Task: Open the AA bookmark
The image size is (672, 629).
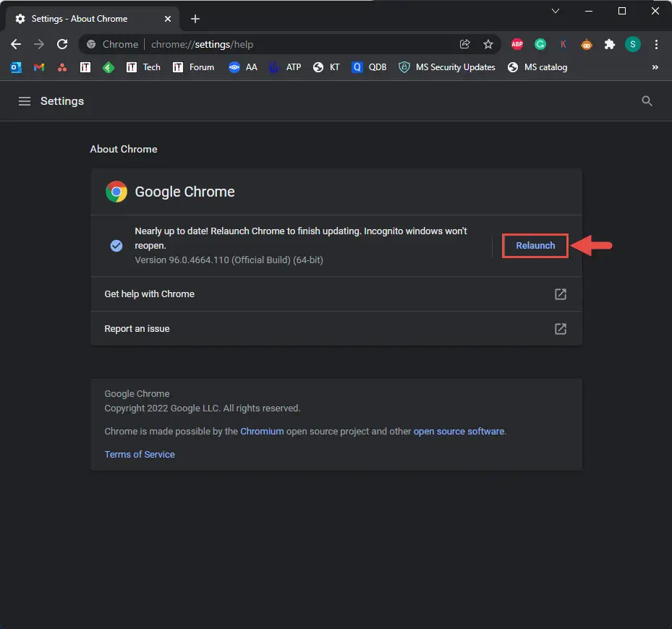Action: pos(243,67)
